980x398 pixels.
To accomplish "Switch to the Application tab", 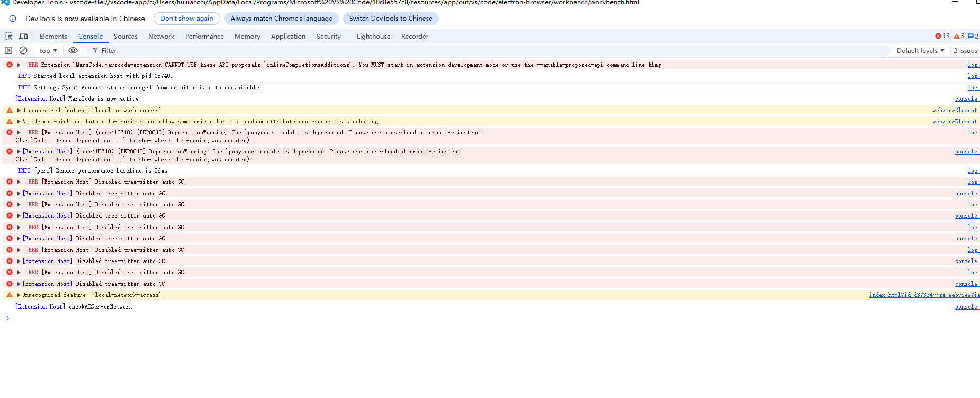I will (288, 36).
